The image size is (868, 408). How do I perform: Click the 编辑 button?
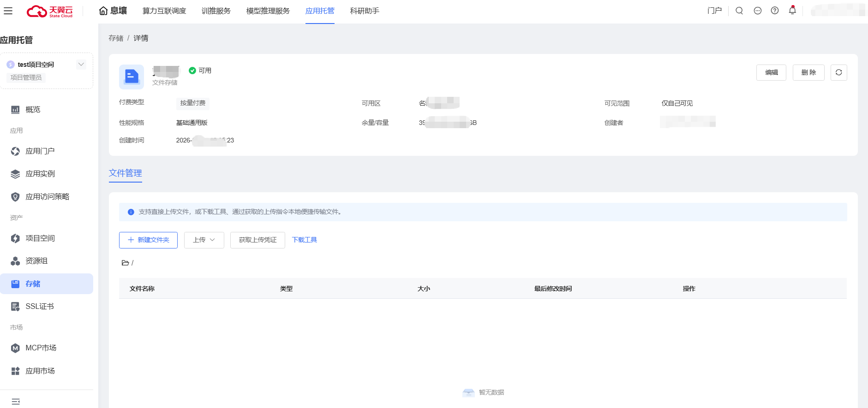point(771,72)
